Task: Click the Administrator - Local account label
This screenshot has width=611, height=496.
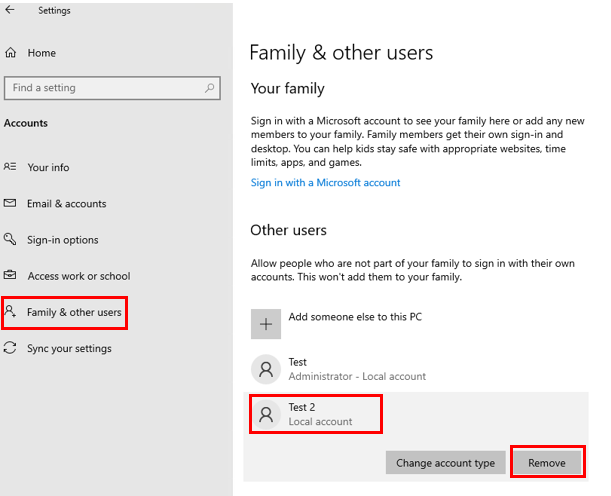Action: click(357, 376)
